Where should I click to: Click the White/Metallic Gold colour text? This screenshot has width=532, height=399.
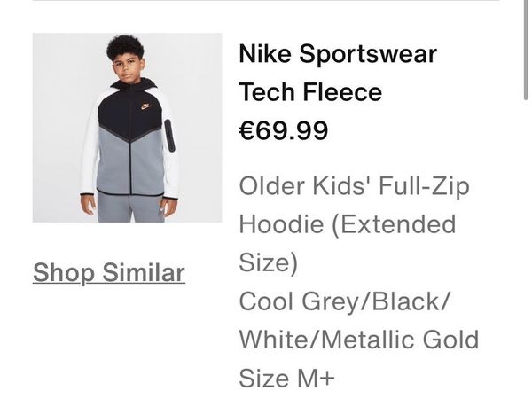358,339
